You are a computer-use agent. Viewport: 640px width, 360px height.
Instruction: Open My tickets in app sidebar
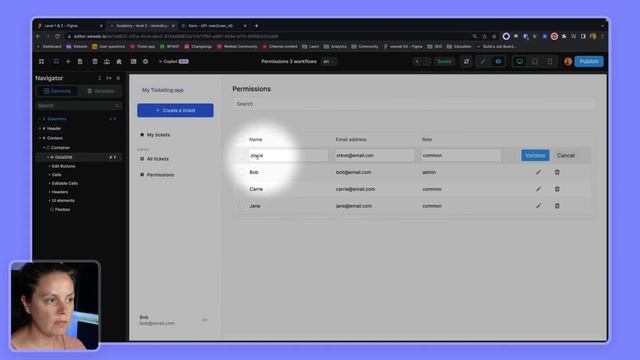coord(155,135)
